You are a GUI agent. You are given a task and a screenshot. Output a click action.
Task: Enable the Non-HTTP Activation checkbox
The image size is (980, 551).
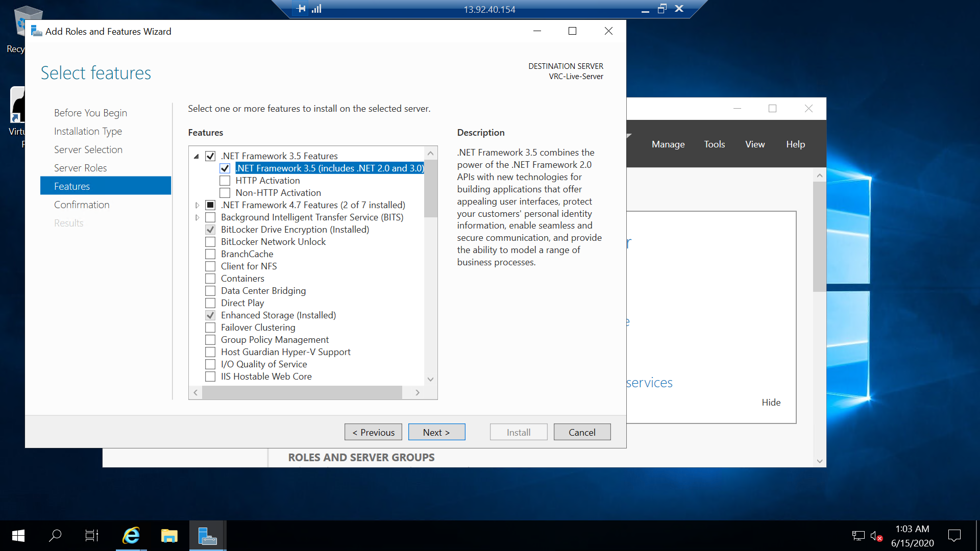[x=225, y=193]
